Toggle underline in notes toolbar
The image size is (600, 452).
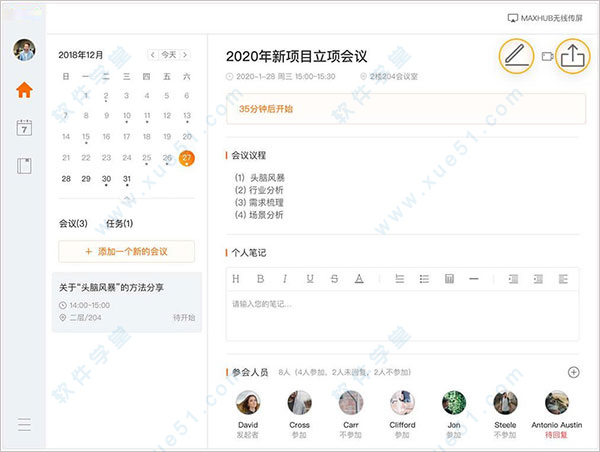pos(310,279)
